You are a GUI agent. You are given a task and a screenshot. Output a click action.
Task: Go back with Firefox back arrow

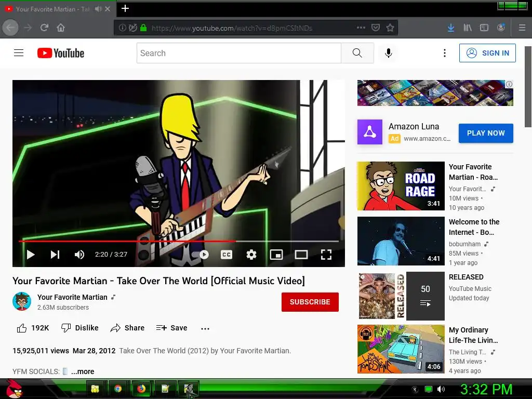(10, 28)
